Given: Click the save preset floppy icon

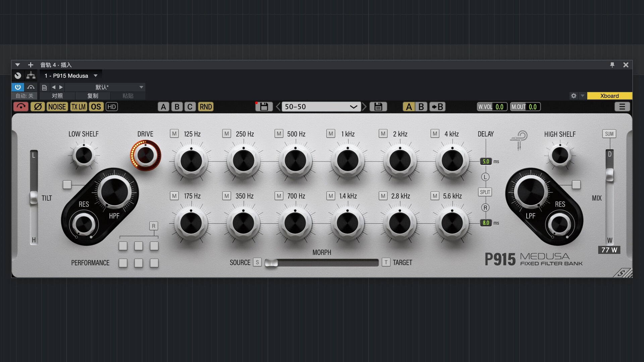Looking at the screenshot, I should point(264,107).
